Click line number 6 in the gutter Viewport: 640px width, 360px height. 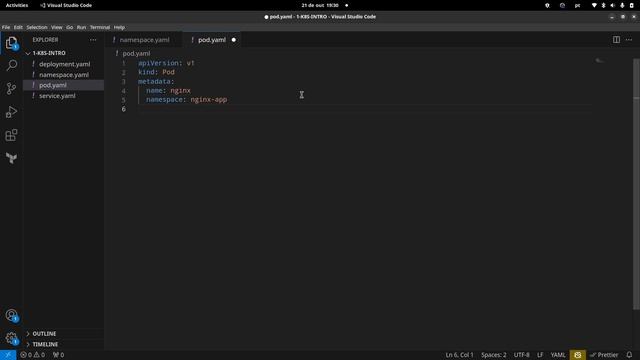(124, 109)
